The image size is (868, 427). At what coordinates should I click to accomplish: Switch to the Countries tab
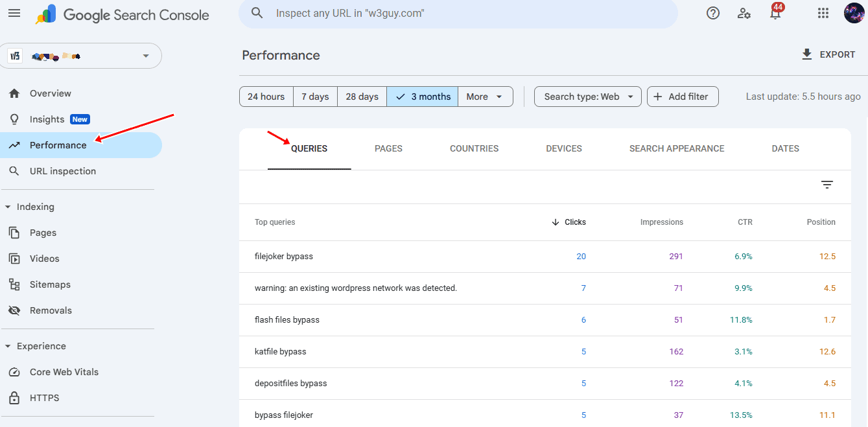[x=474, y=148]
